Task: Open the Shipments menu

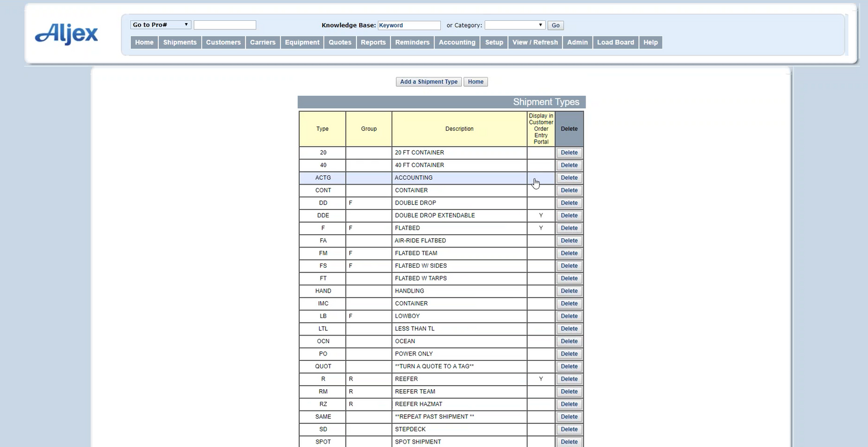Action: point(180,42)
